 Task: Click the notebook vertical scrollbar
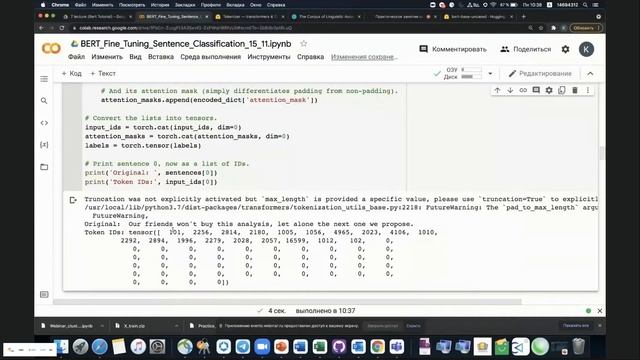click(602, 154)
